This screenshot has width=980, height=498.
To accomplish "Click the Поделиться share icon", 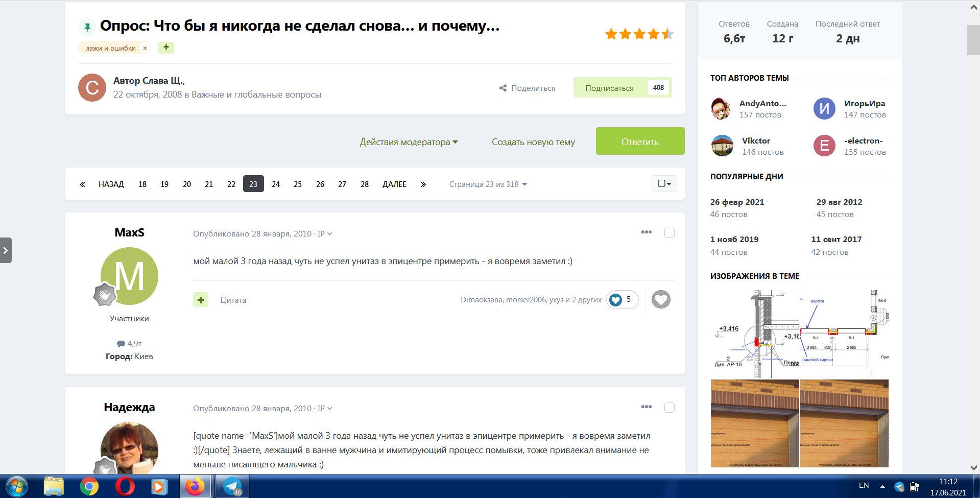I will coord(503,88).
